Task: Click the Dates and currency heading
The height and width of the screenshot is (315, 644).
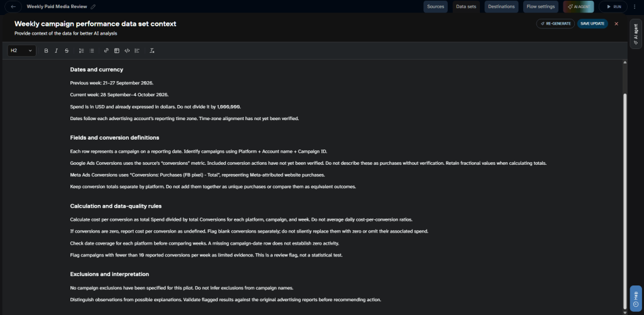Action: coord(96,69)
